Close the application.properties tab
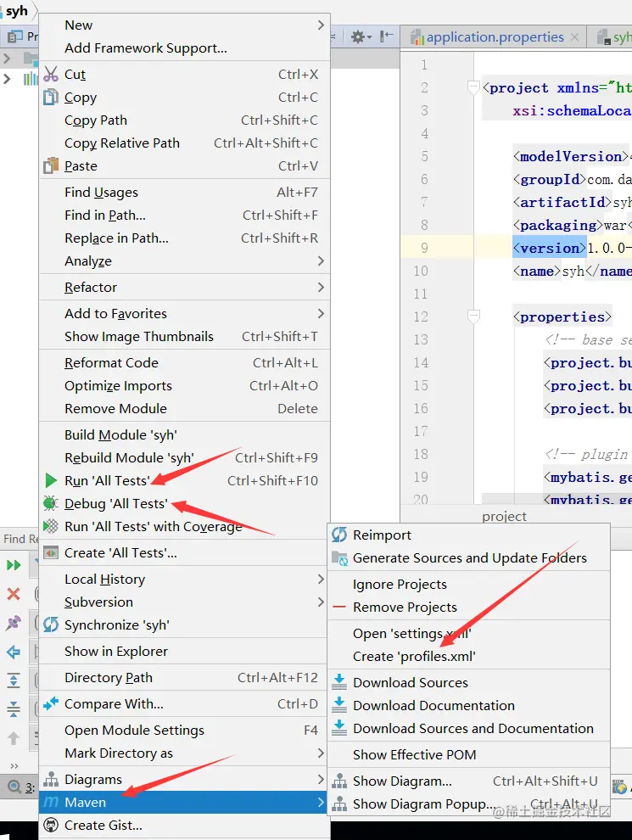 pos(576,37)
